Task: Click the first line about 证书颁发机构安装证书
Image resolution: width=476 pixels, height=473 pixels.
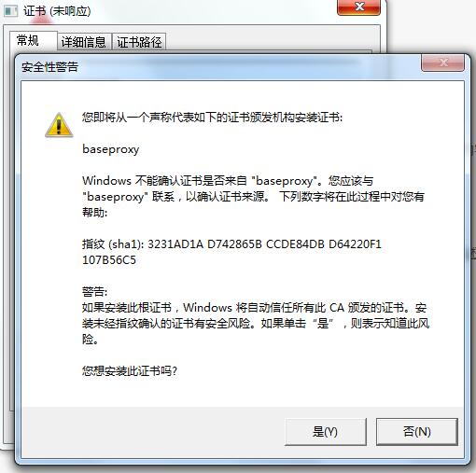Action: click(212, 118)
